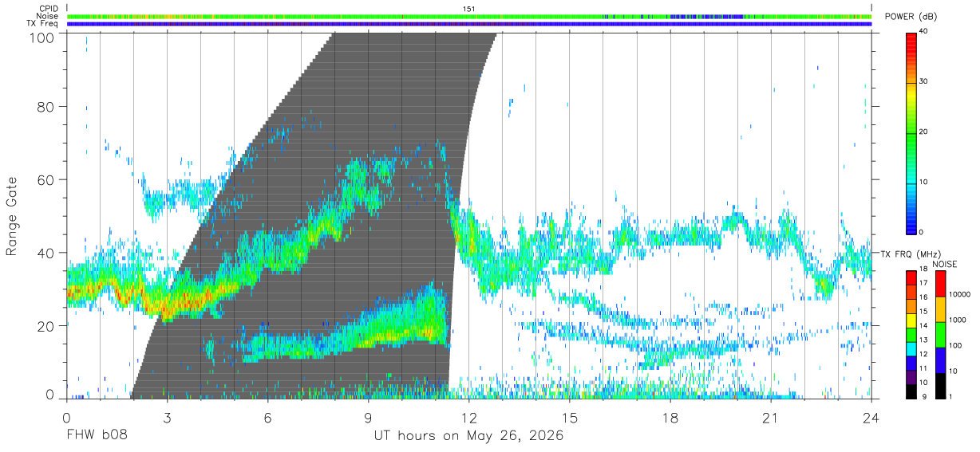This screenshot has height=452, width=980.
Task: Click the x-axis tick label "18"
Action: pos(670,418)
